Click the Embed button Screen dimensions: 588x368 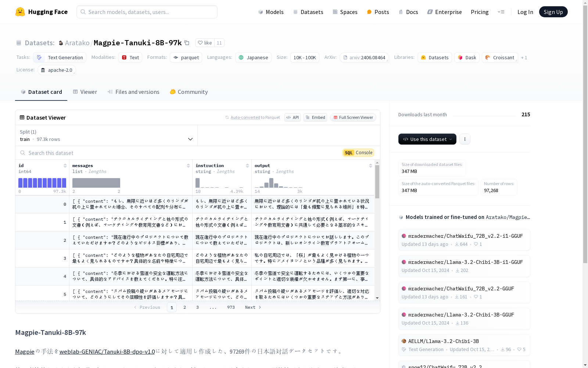(x=315, y=117)
